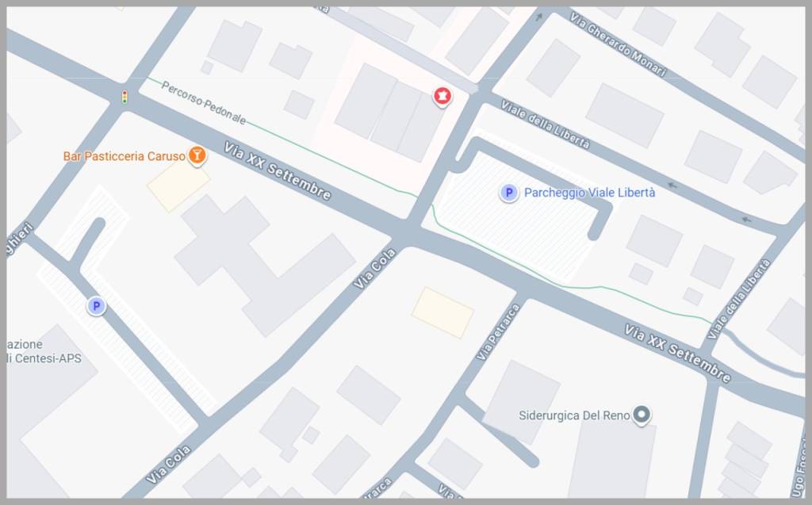Click the upper Via XX Settembre label

click(x=277, y=171)
